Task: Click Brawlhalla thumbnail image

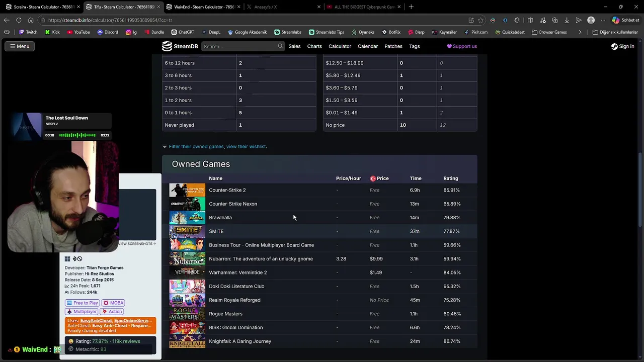Action: coord(187,218)
